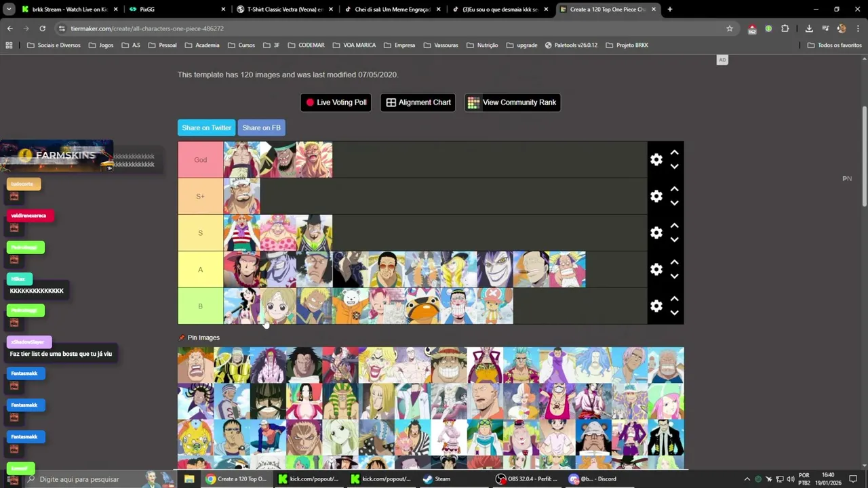Screen dimensions: 868x488
Task: Open settings gear for S tier
Action: point(656,233)
